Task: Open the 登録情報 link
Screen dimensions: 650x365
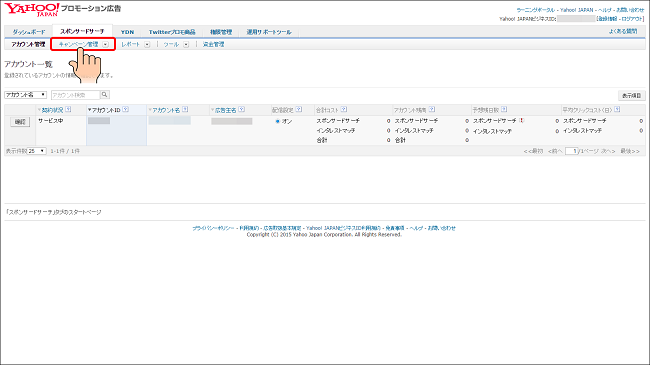Action: 607,19
